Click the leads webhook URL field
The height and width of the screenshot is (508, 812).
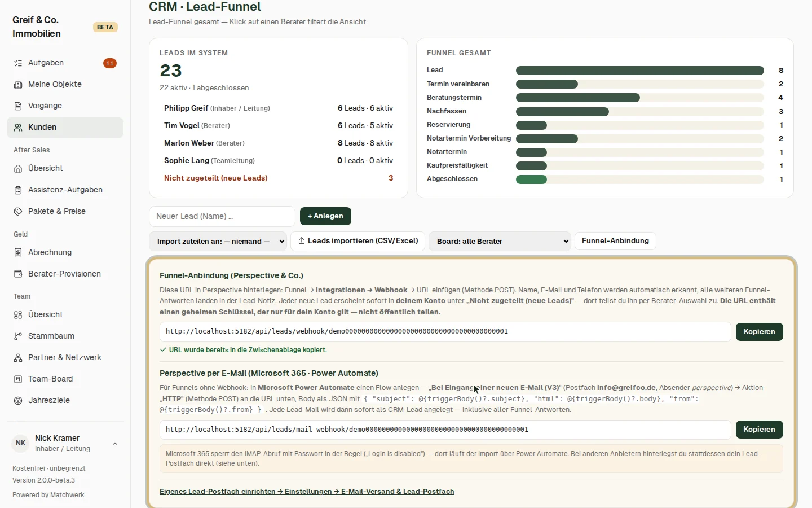[x=445, y=332]
